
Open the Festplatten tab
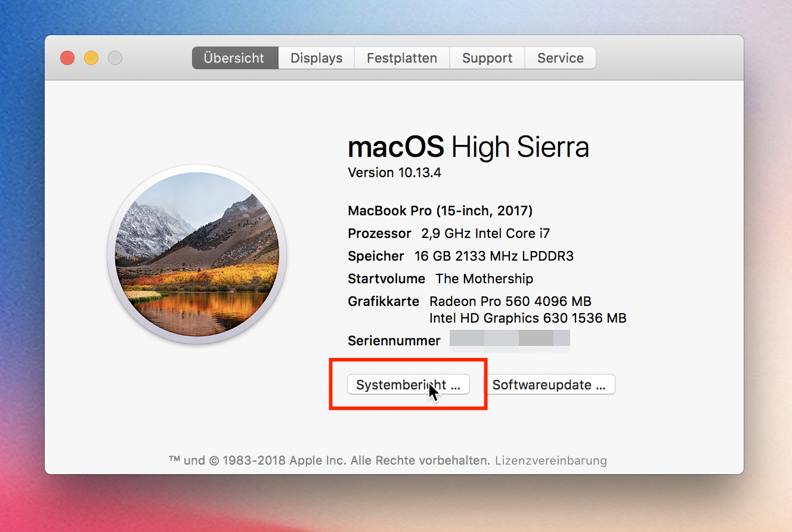[x=402, y=58]
